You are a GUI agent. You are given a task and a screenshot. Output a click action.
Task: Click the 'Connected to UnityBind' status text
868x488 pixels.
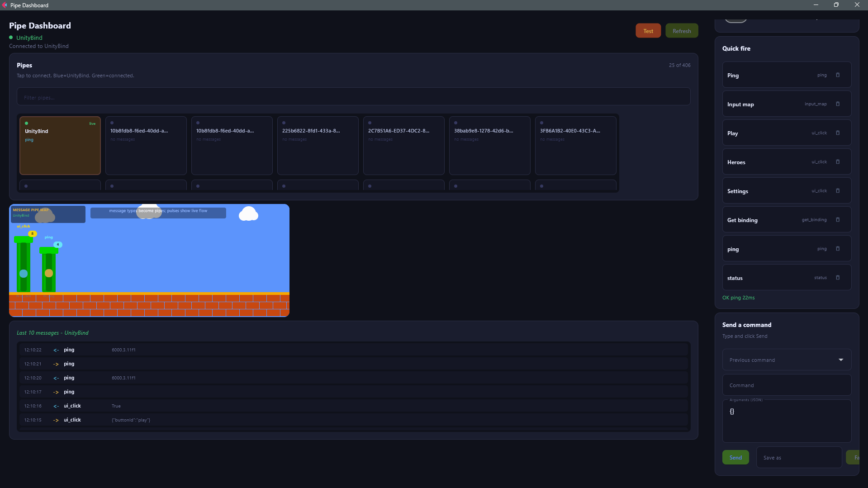pyautogui.click(x=39, y=46)
